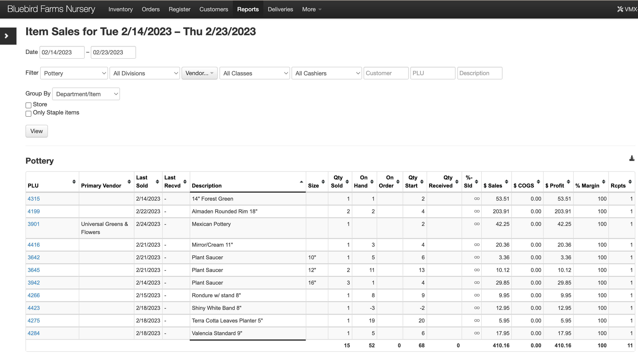This screenshot has width=638, height=364.
Task: Open the Vendor... filter dropdown button
Action: tap(199, 73)
